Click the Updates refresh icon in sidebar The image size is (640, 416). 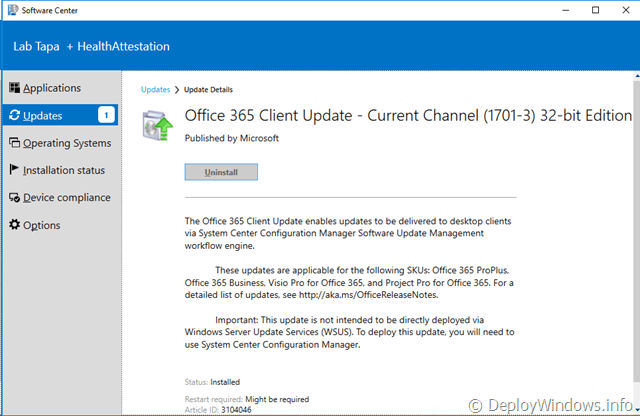14,116
